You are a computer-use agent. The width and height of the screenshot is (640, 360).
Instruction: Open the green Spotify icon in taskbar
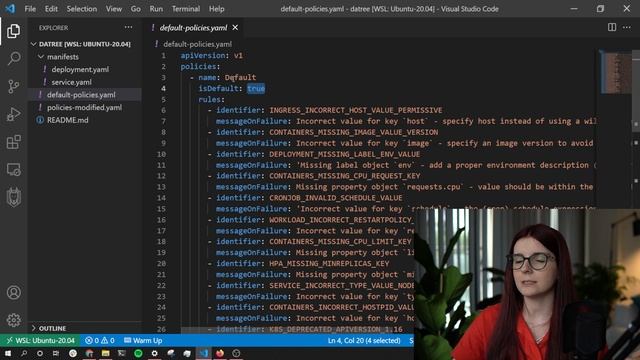pyautogui.click(x=138, y=353)
